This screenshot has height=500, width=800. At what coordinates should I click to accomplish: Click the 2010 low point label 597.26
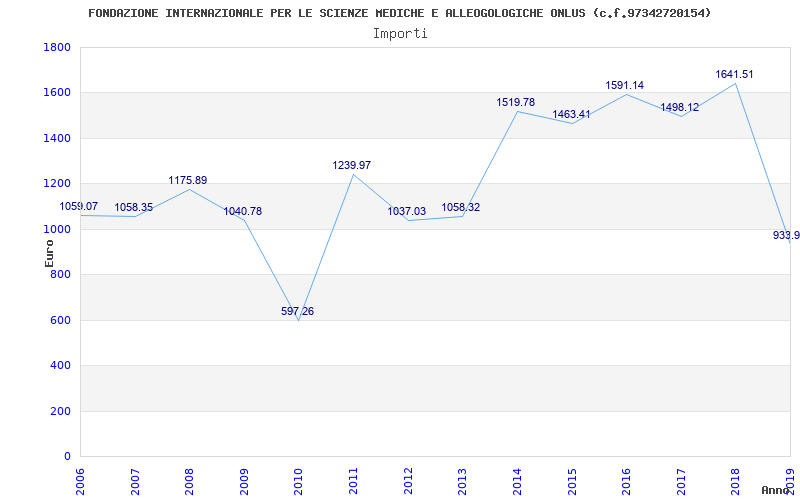coord(297,312)
